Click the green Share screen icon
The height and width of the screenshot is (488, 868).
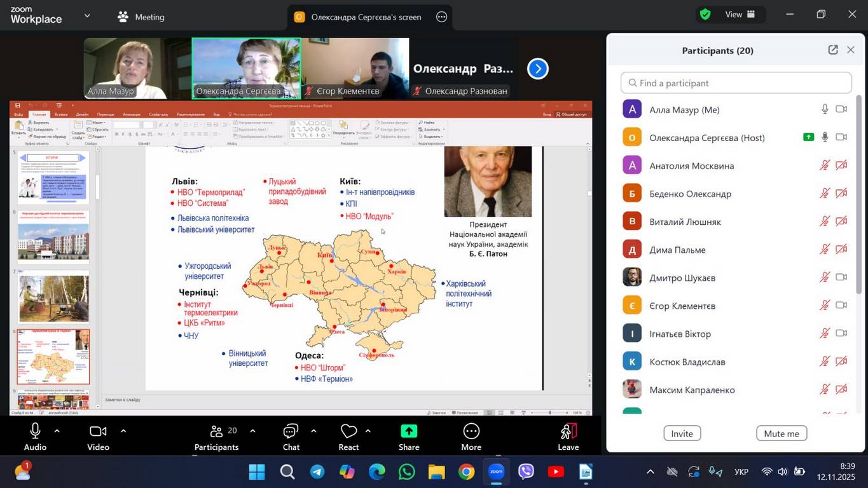[x=409, y=432]
